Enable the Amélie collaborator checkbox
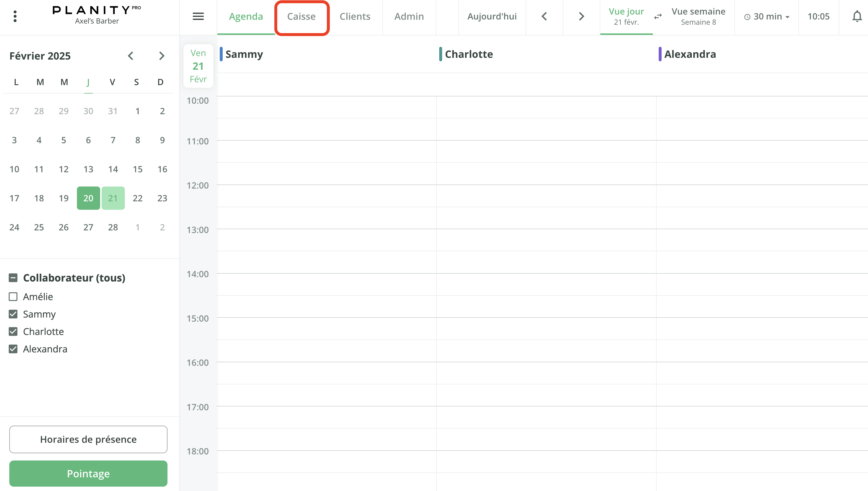 coord(13,297)
